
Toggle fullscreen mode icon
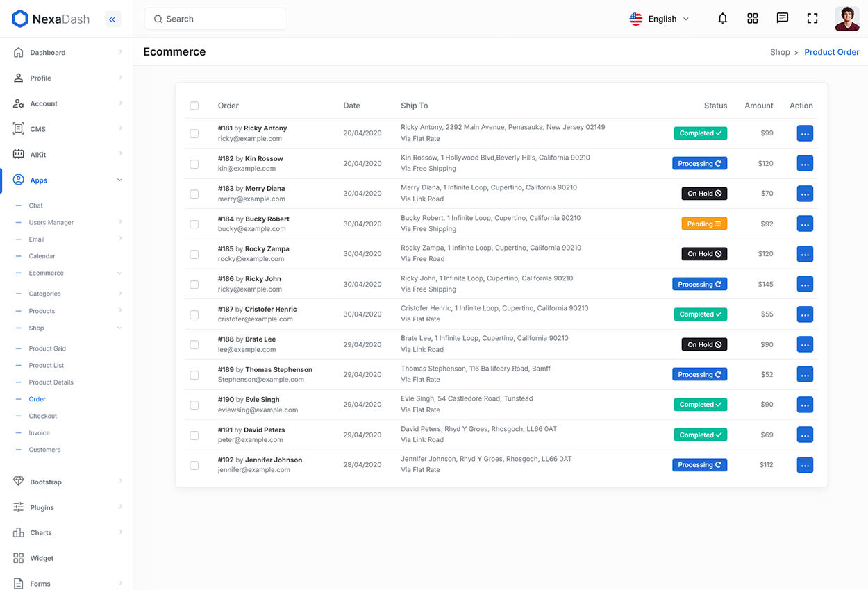tap(812, 19)
